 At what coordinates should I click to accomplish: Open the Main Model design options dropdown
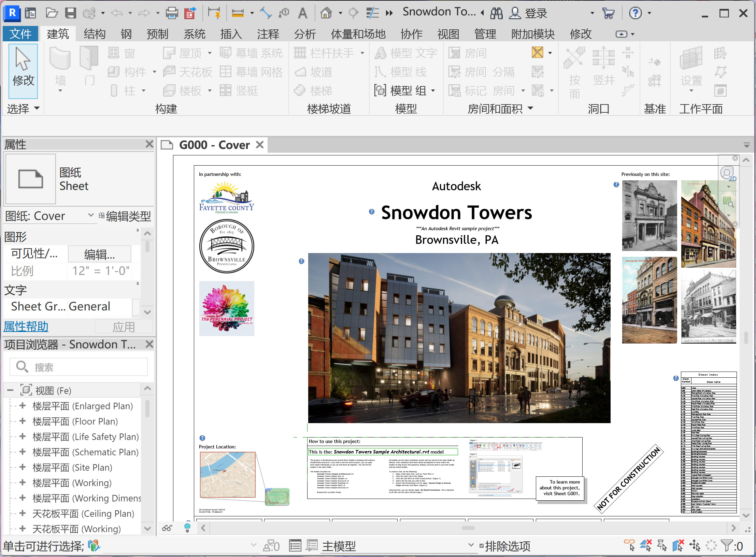[x=471, y=545]
